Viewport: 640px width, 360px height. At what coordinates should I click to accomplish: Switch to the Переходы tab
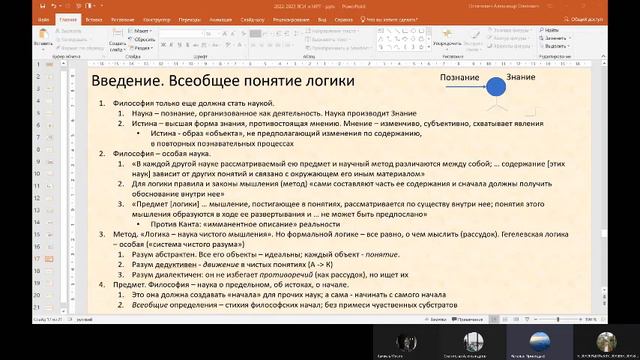189,20
